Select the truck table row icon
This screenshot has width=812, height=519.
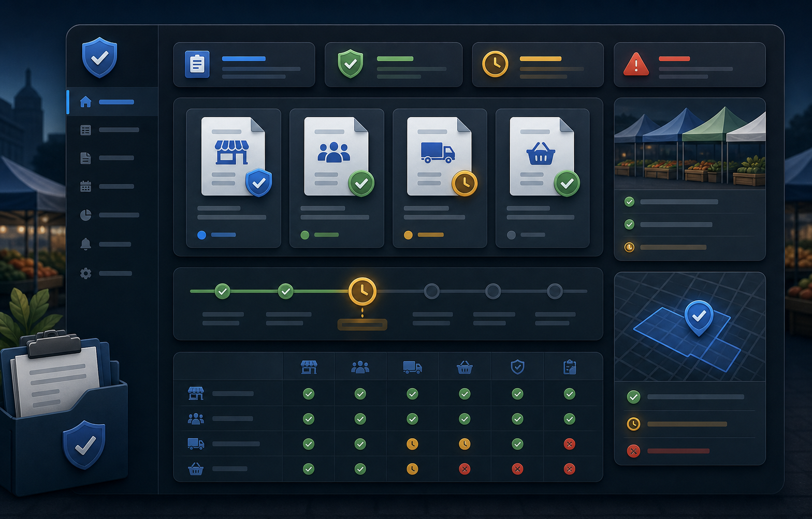pyautogui.click(x=196, y=443)
